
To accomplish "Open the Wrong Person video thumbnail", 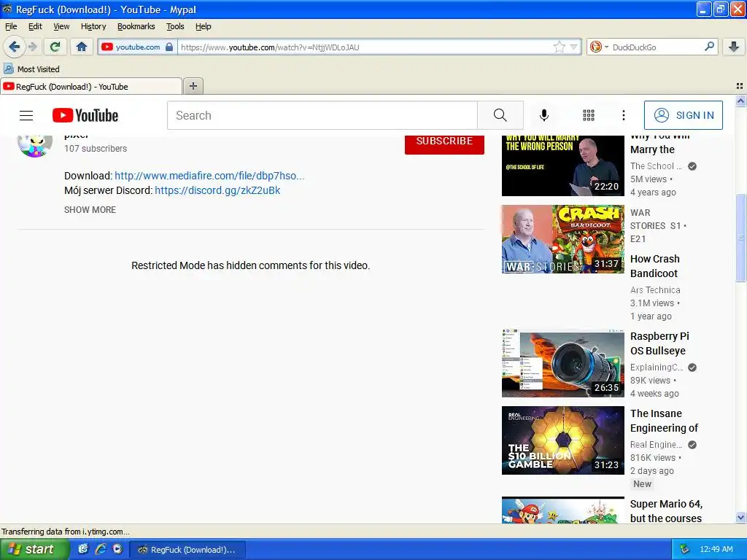I will 562,166.
